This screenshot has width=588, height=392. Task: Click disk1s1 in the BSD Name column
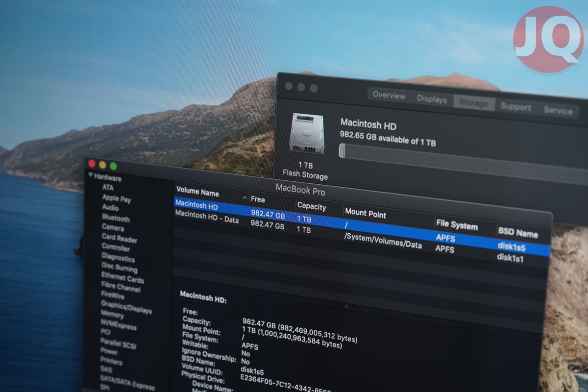tap(510, 258)
